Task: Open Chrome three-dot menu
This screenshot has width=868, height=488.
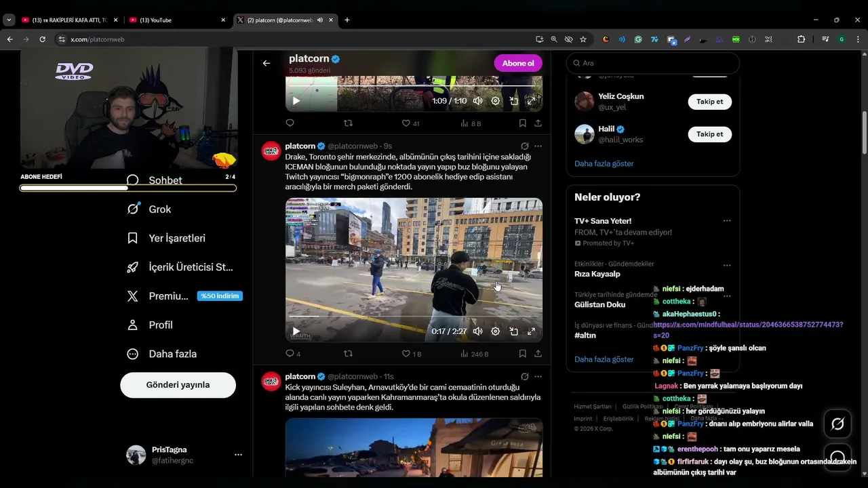Action: (x=859, y=39)
